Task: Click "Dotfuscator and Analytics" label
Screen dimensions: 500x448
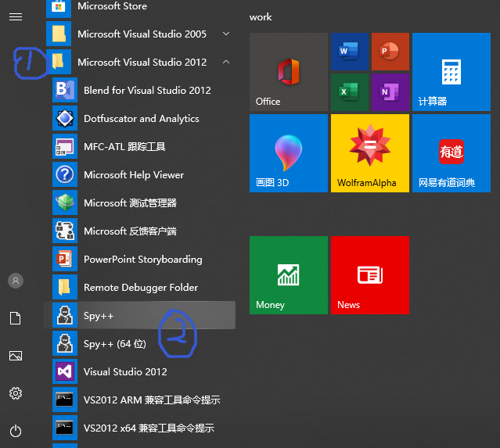Action: [x=142, y=119]
